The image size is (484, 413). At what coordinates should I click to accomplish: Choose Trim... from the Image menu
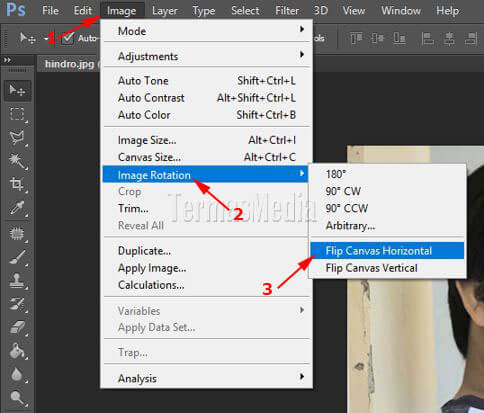pos(206,209)
